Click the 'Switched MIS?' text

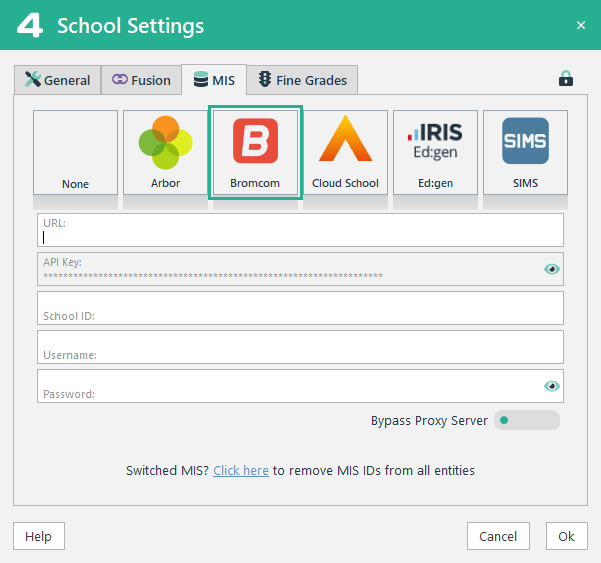[167, 470]
